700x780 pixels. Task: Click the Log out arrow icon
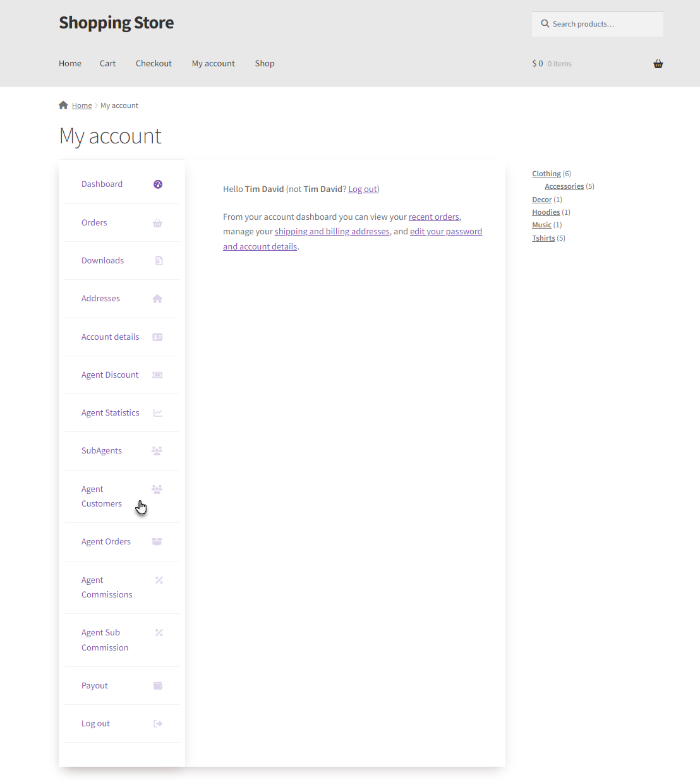point(158,724)
